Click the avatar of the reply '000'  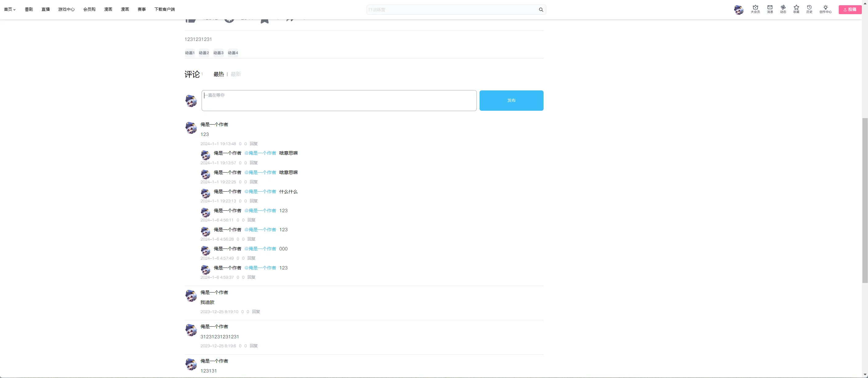(206, 250)
